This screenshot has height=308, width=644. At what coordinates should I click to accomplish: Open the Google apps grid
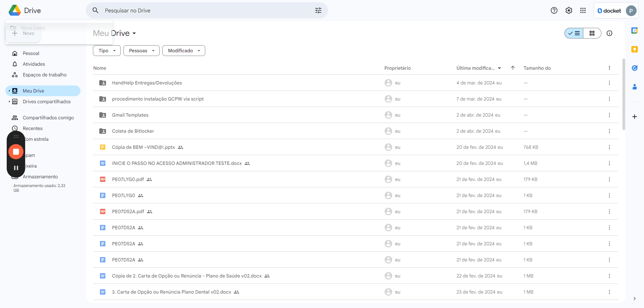tap(583, 10)
